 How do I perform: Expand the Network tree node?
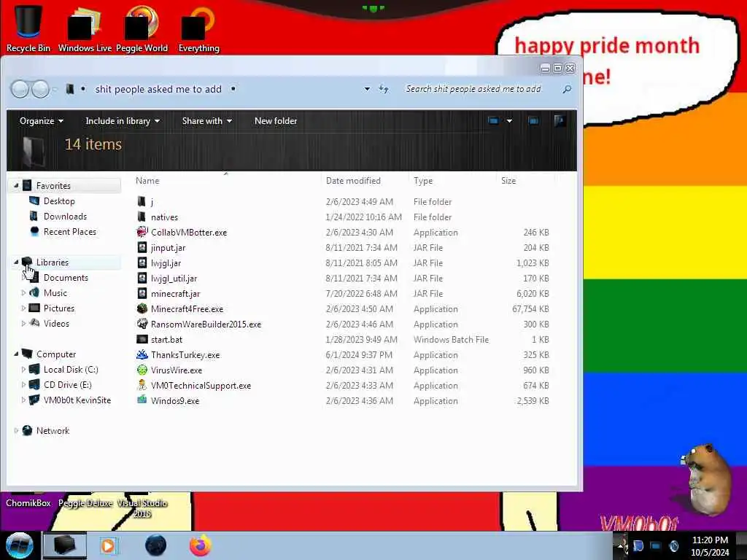pyautogui.click(x=16, y=430)
